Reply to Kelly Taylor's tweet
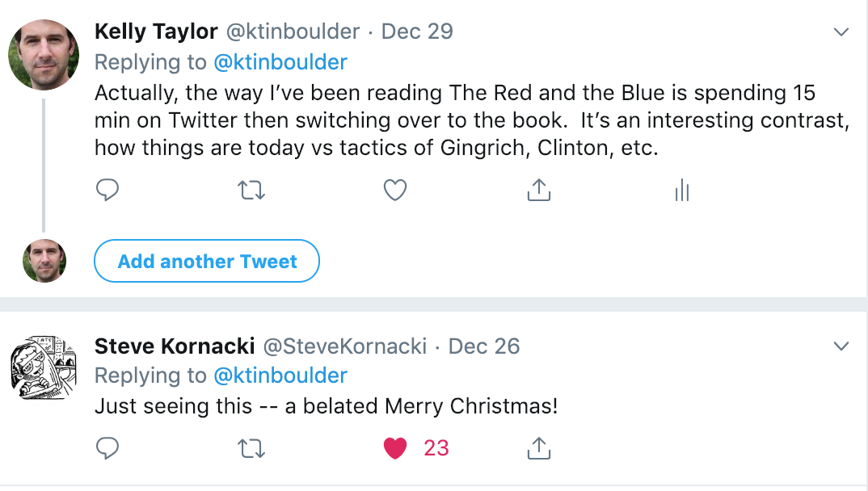 107,191
